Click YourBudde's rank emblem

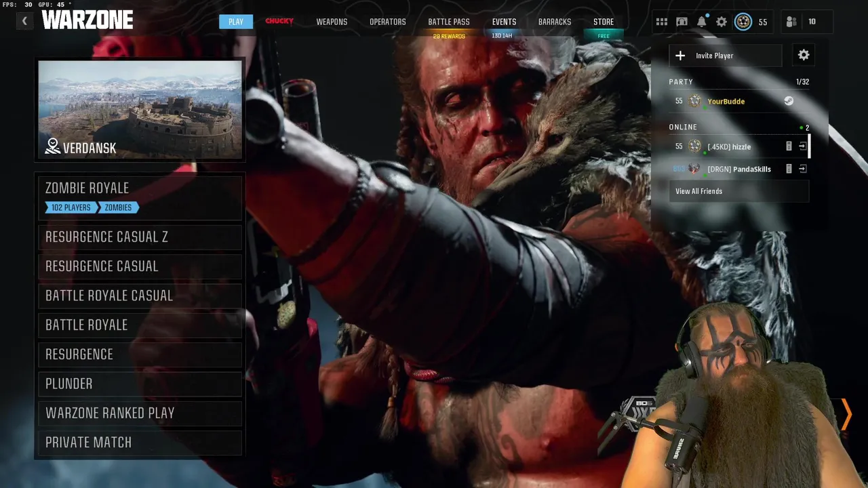coord(694,101)
